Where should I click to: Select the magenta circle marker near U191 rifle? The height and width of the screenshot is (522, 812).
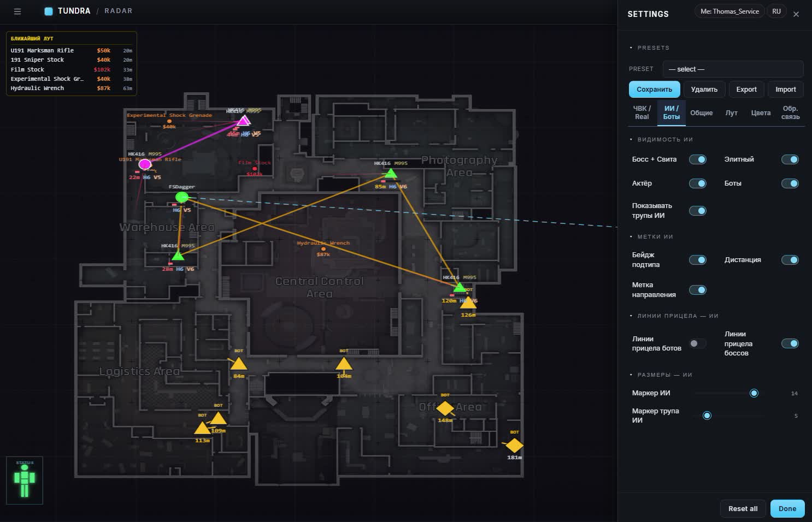(145, 164)
